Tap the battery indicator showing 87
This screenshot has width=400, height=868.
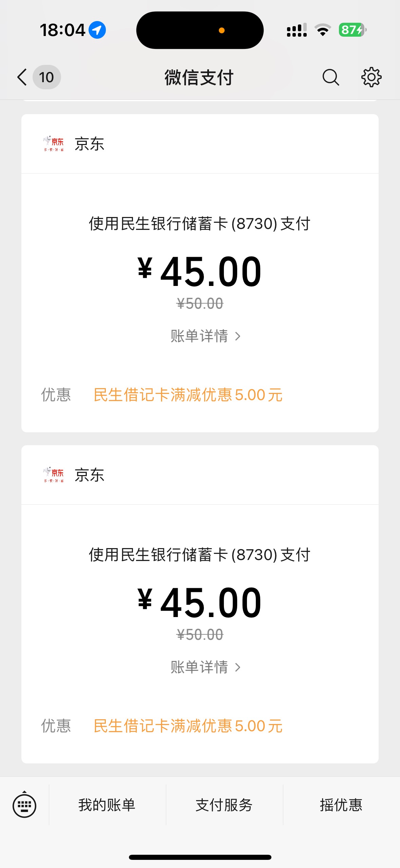point(352,30)
